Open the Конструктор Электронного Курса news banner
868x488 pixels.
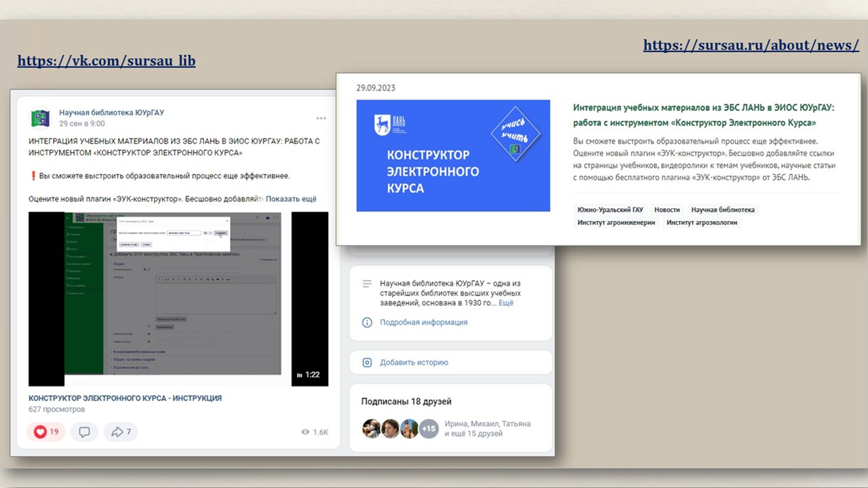(x=453, y=156)
